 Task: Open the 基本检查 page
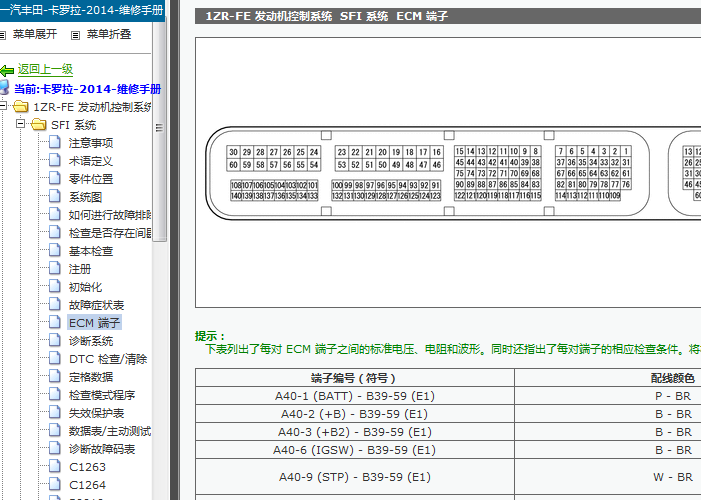[x=91, y=251]
